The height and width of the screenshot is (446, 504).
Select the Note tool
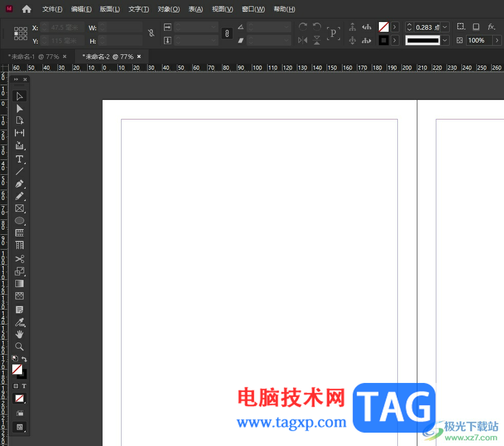coord(19,310)
